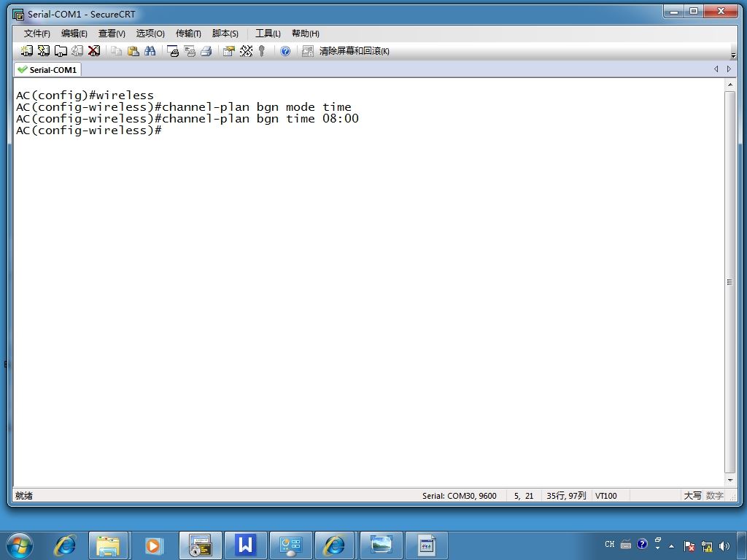Open the 帮助(H) menu
This screenshot has height=560, width=747.
coord(306,34)
